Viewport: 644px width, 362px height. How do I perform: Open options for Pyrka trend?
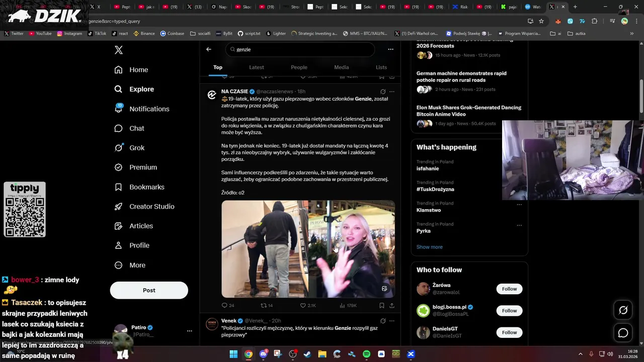point(519,225)
